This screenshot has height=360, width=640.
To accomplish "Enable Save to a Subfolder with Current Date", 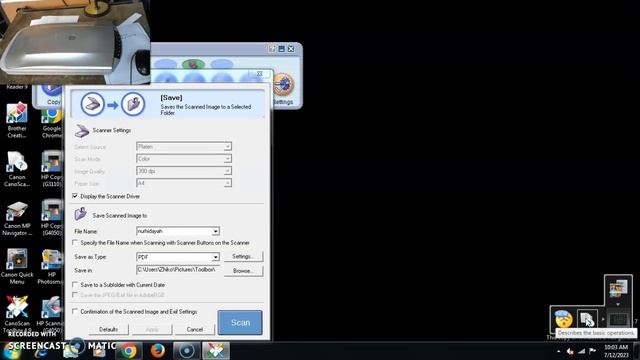I will [75, 285].
